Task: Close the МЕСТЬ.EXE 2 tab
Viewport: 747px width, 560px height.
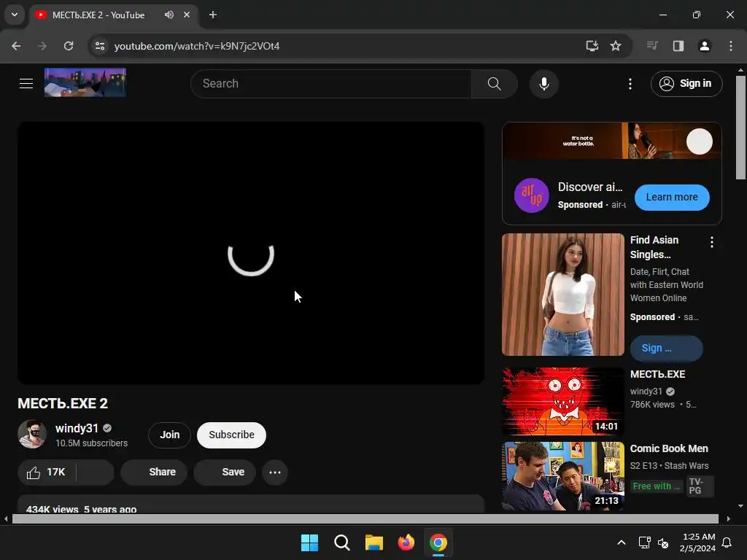Action: pyautogui.click(x=187, y=15)
